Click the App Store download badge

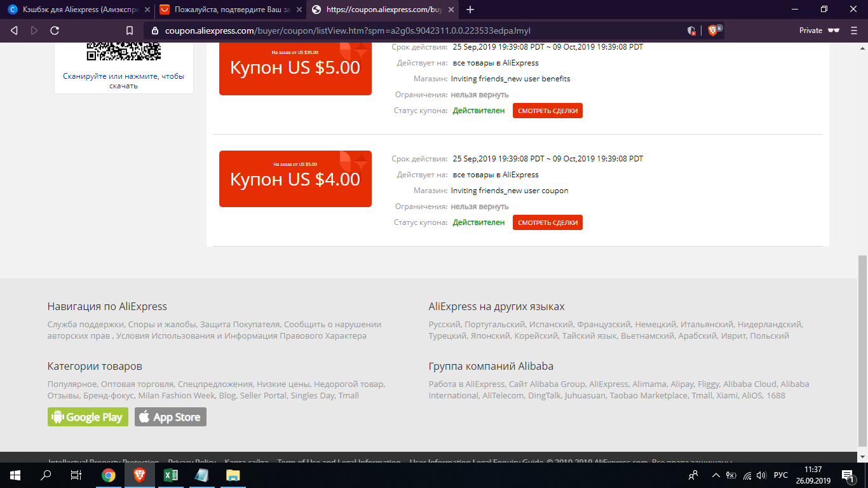coord(170,417)
